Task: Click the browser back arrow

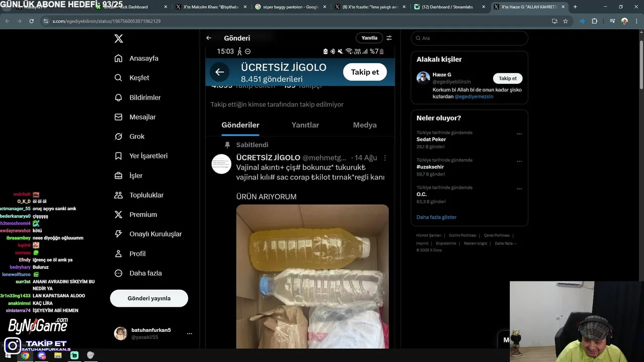Action: 7,21
